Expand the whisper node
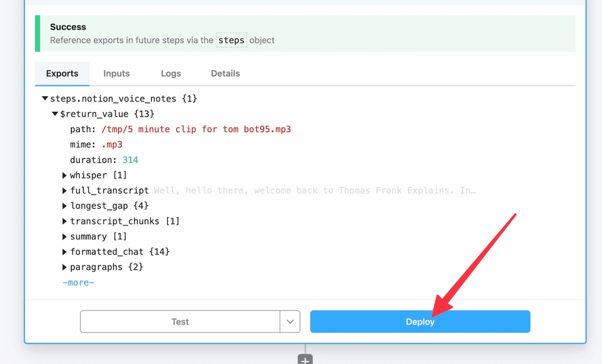Image resolution: width=602 pixels, height=364 pixels. 65,175
